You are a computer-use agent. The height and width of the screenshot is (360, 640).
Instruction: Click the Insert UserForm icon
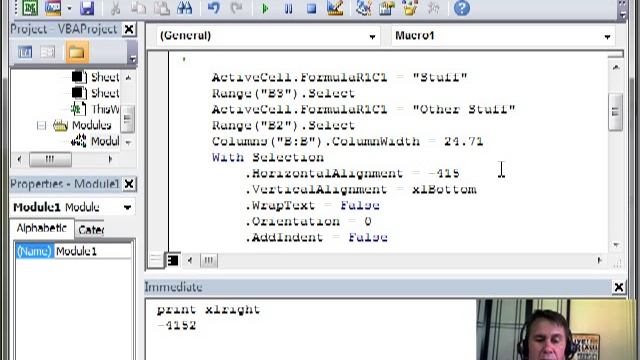53,8
